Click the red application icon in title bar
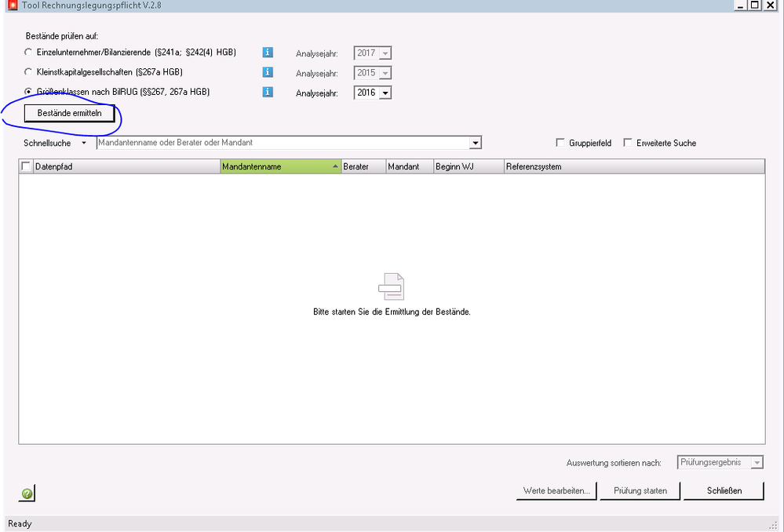This screenshot has width=784, height=532. pos(11,5)
